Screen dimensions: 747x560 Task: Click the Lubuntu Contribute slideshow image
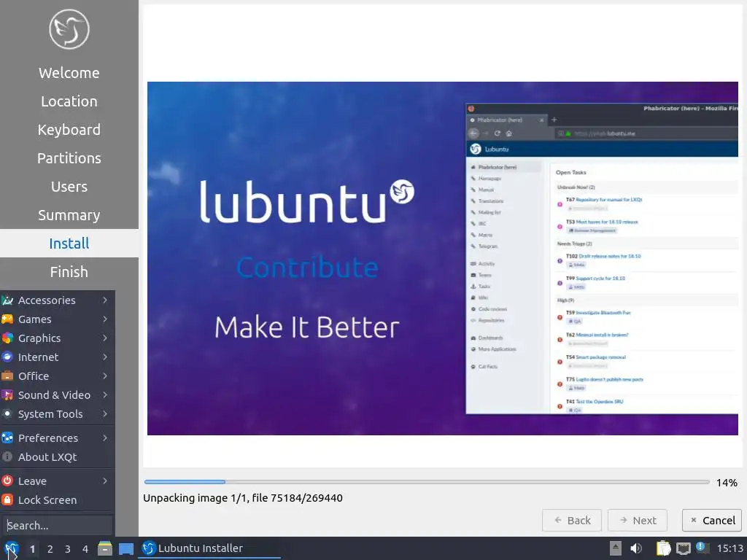(x=443, y=258)
